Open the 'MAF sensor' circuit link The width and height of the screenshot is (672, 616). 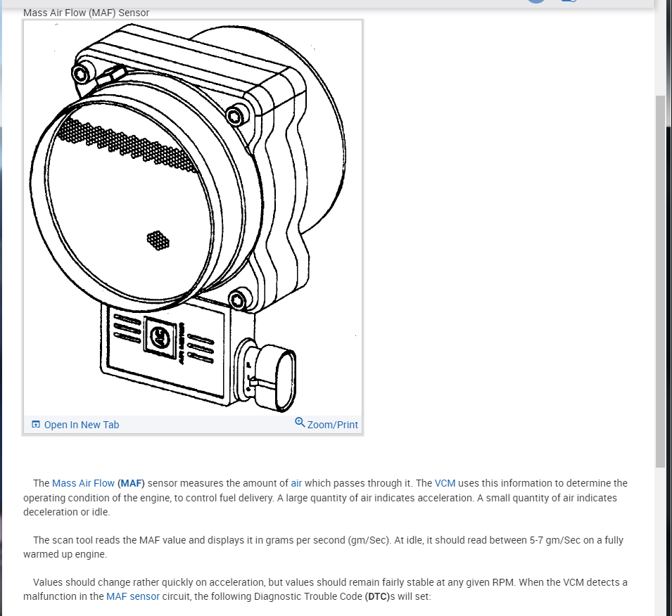click(133, 596)
